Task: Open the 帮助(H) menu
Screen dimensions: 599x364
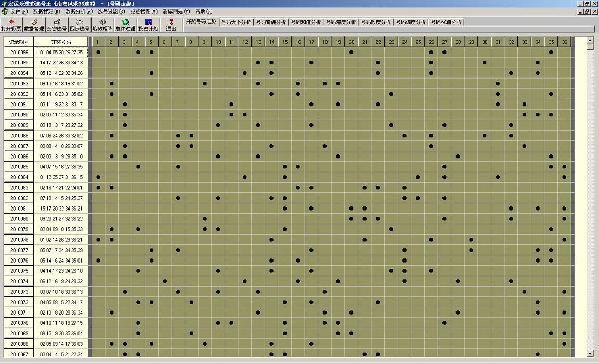Action: point(204,11)
